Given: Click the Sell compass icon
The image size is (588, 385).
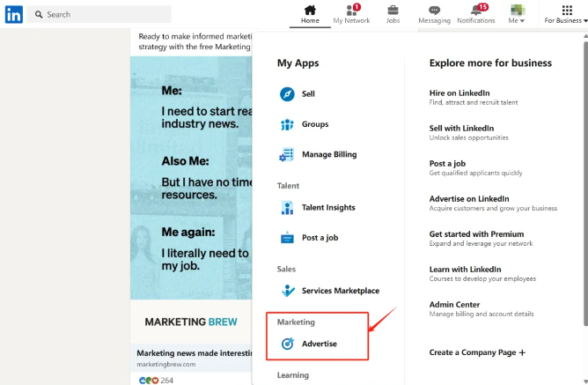Looking at the screenshot, I should click(287, 93).
